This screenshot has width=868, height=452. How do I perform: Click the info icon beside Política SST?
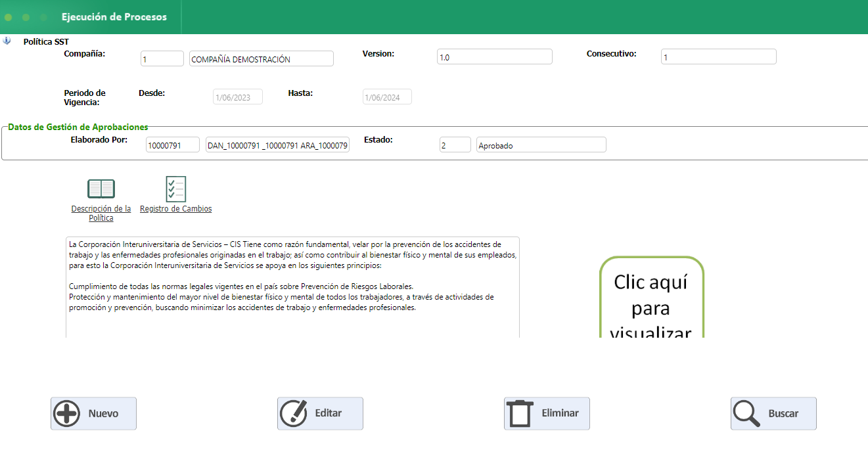click(7, 41)
